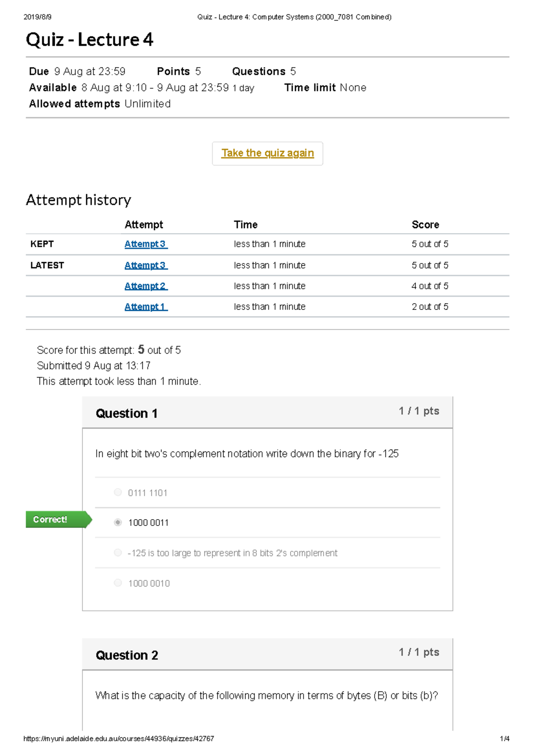This screenshot has height=756, width=534.
Task: Click the Attempt history heading
Action: click(78, 200)
